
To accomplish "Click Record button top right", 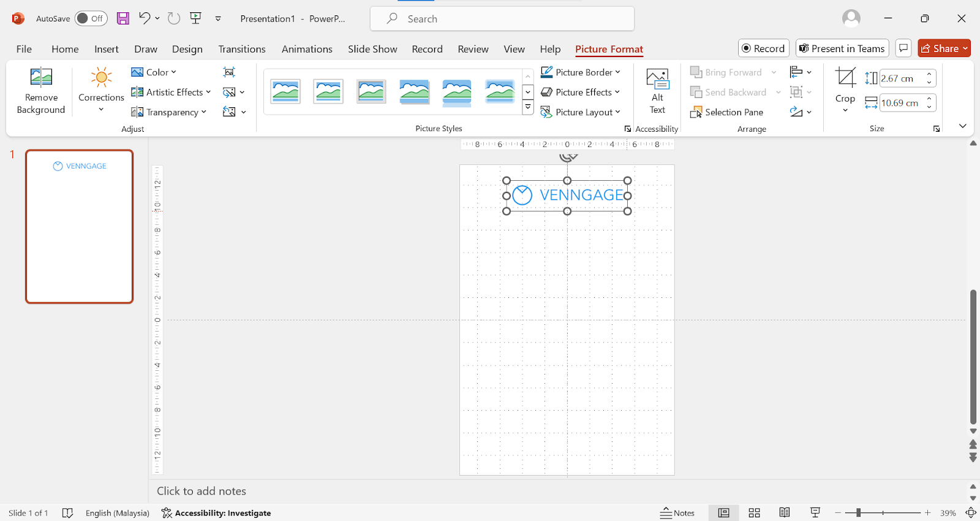I will click(764, 48).
